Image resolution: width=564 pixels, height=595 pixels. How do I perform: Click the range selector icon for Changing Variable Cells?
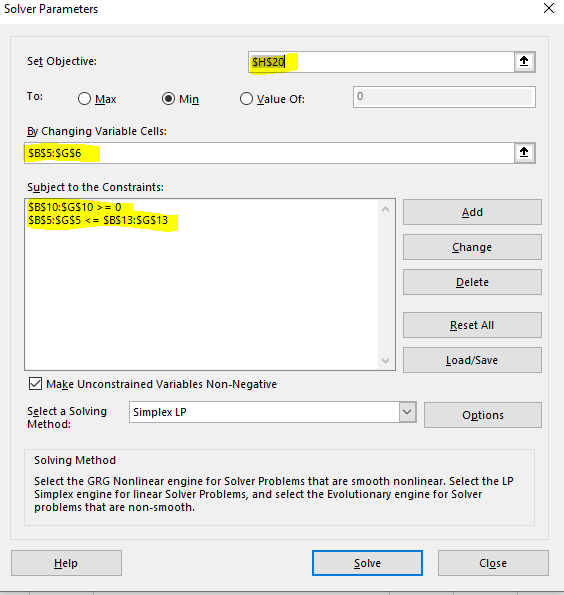(x=524, y=153)
